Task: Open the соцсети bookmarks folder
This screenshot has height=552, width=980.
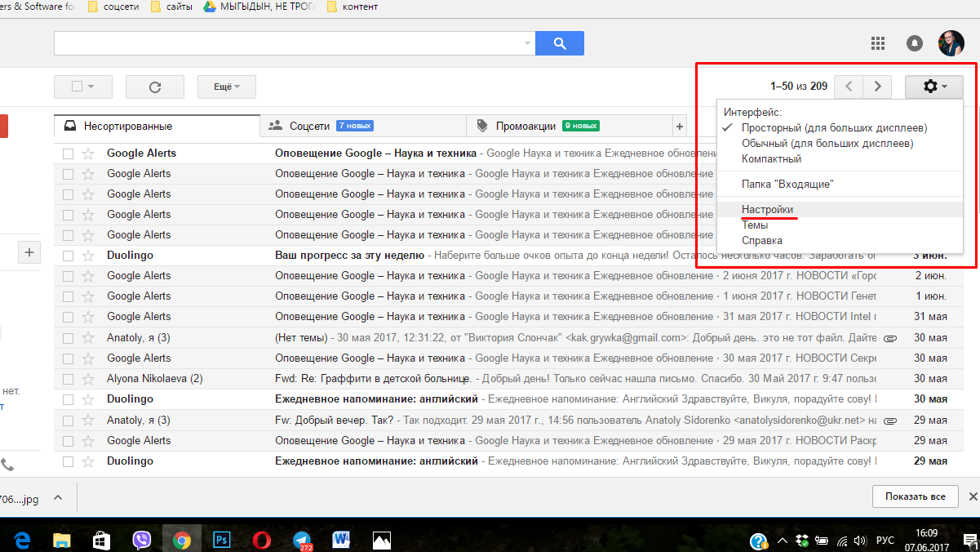Action: tap(113, 7)
